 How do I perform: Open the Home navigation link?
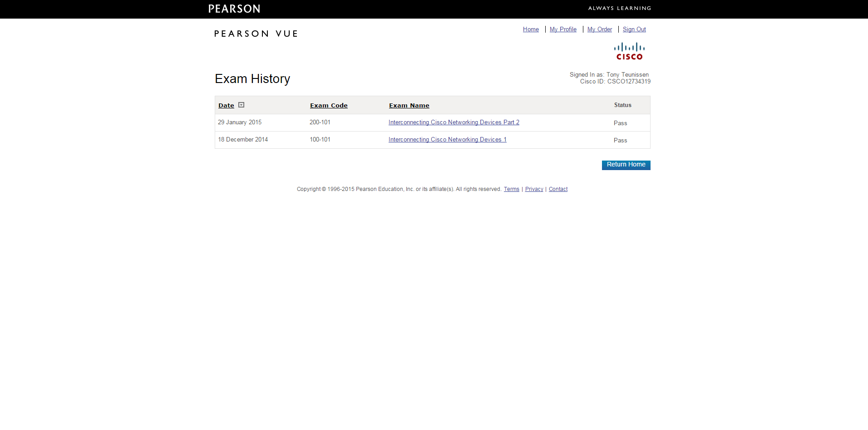pyautogui.click(x=531, y=29)
